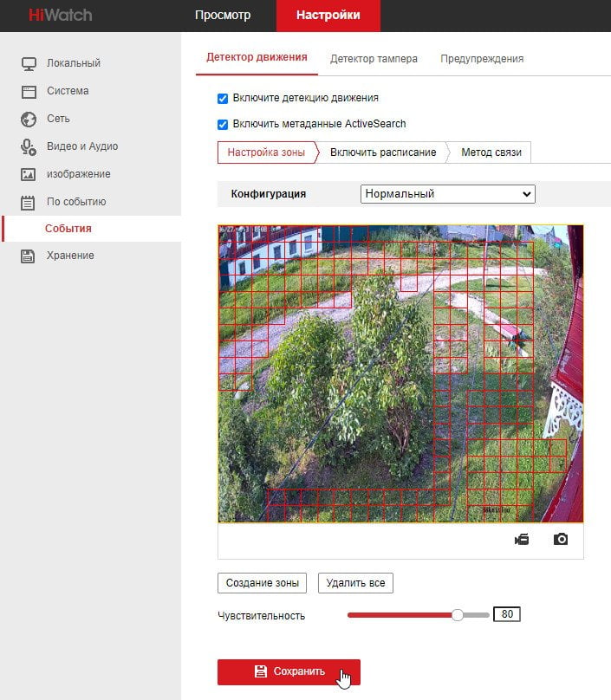Click the camera preview with motion grid
This screenshot has width=611, height=700.
pyautogui.click(x=400, y=373)
